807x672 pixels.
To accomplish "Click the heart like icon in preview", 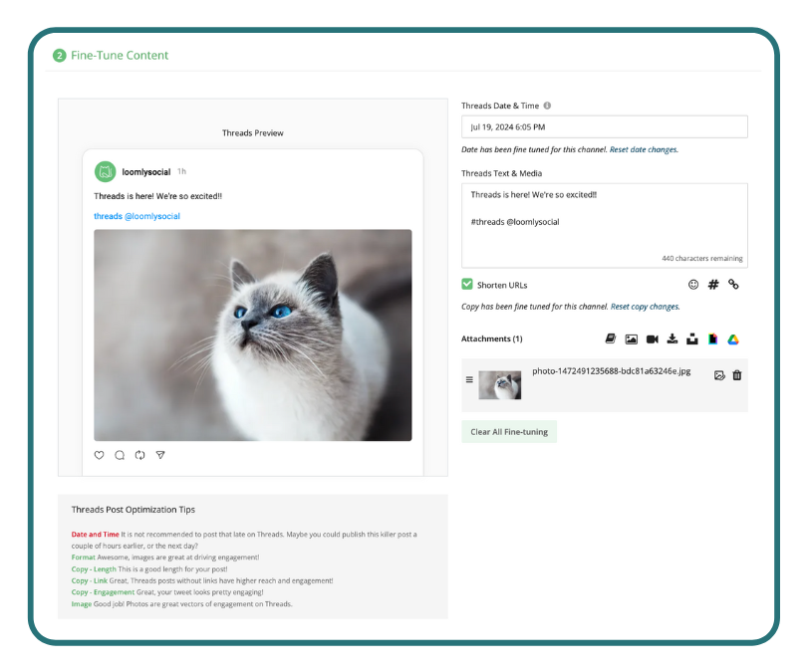I will click(99, 455).
